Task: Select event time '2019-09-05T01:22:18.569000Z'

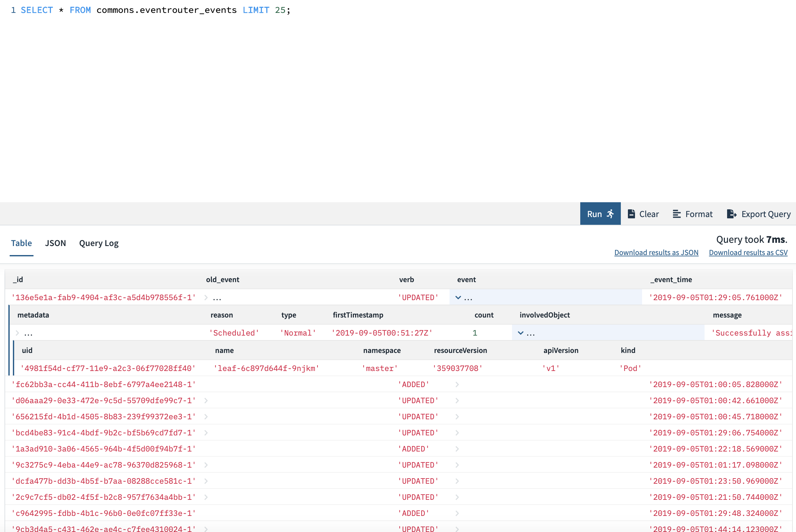Action: pos(715,449)
